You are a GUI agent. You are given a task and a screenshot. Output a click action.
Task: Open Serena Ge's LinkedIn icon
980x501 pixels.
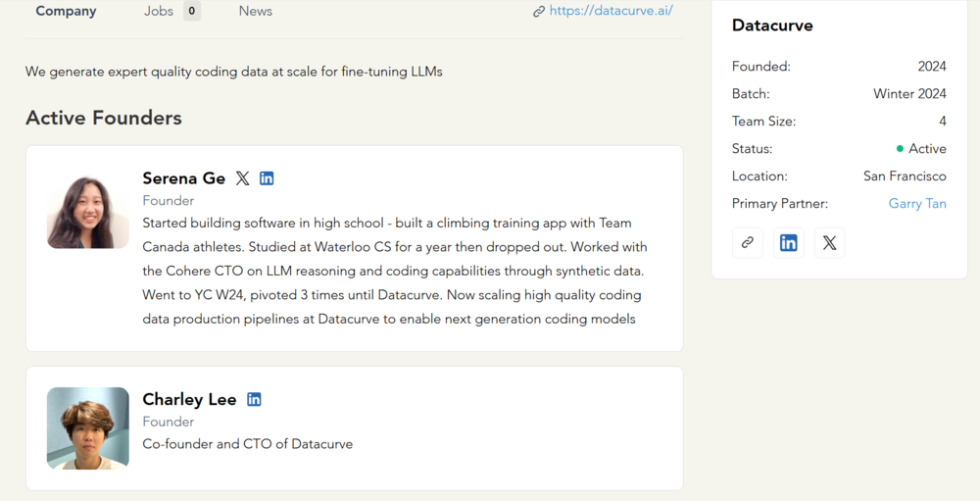(x=267, y=178)
